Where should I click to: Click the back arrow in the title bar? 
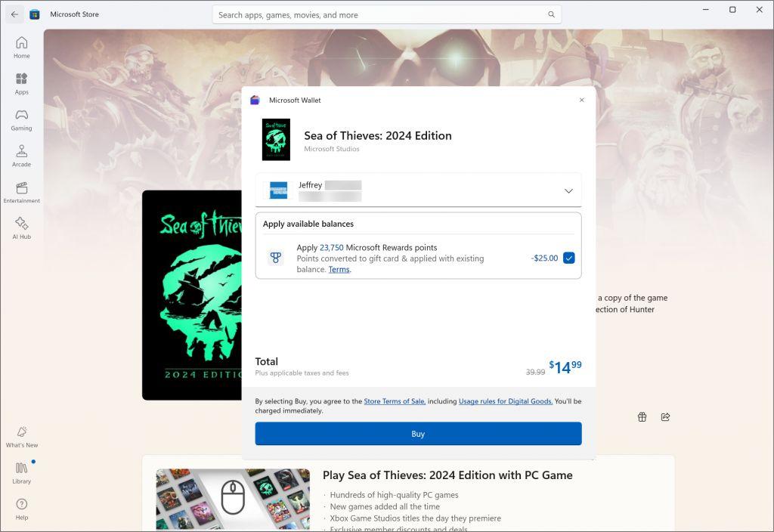point(14,14)
